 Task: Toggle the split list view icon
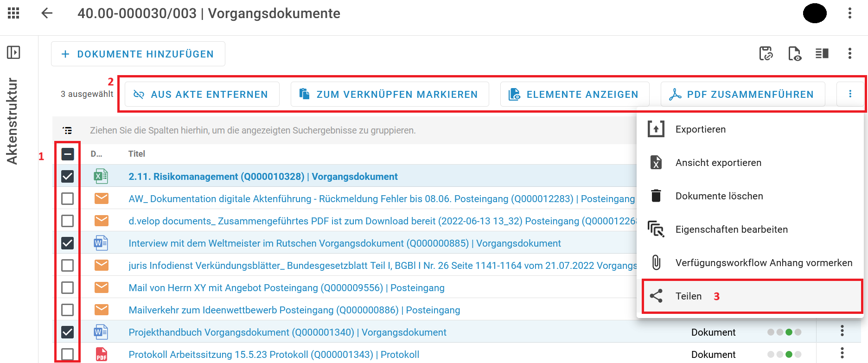[822, 54]
